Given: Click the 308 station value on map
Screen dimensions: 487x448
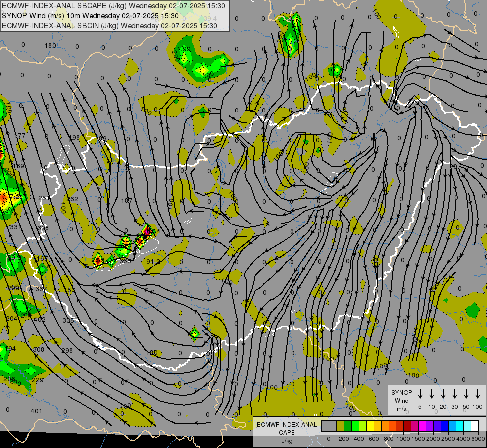Looking at the screenshot, I should pos(38,350).
